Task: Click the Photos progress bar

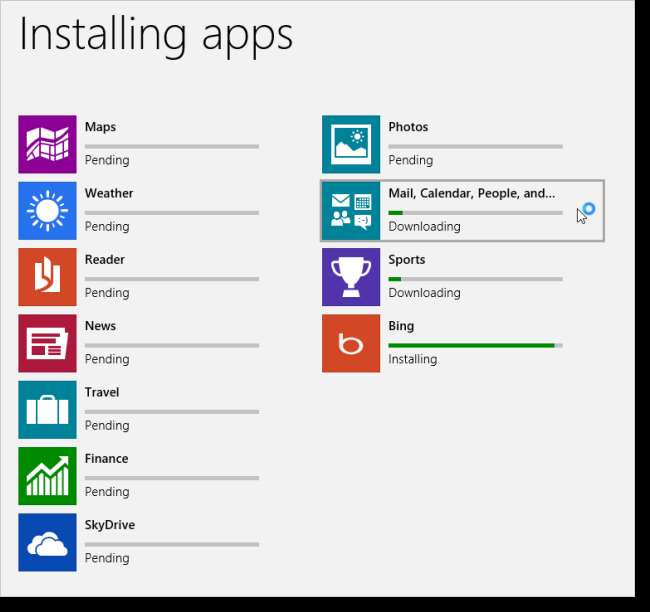Action: (475, 146)
